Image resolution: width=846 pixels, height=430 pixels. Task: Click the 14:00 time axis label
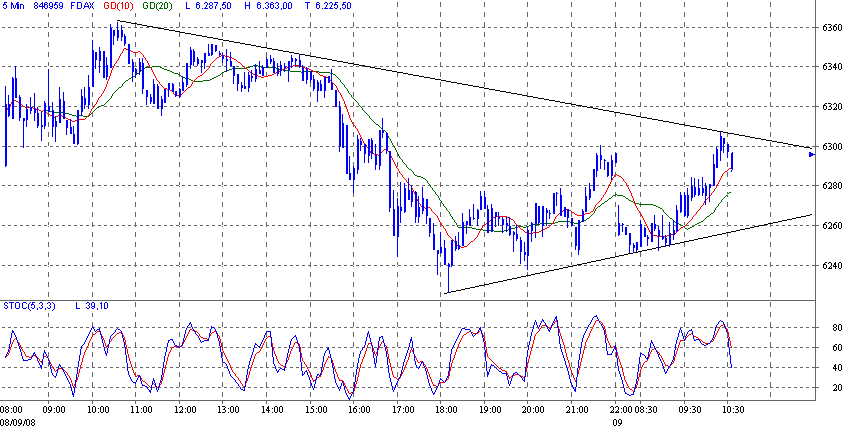click(x=272, y=410)
